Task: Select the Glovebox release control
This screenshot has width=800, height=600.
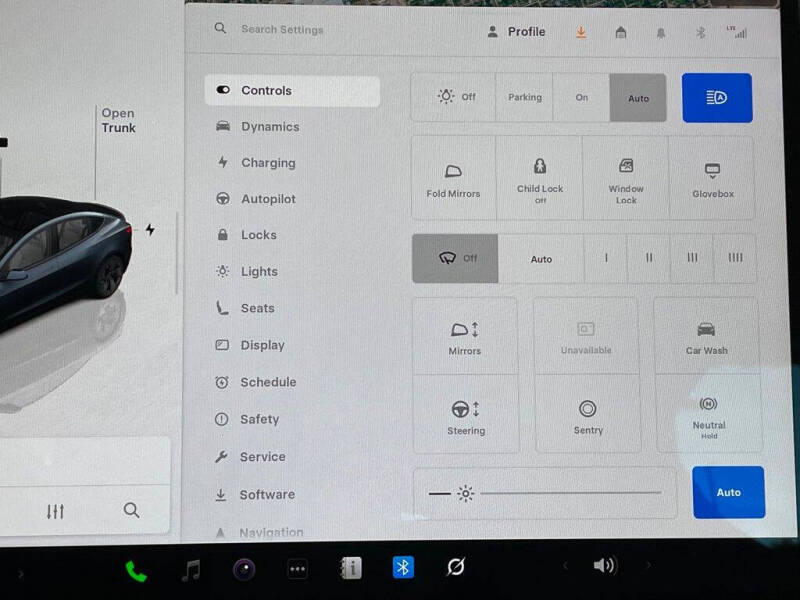Action: pos(712,178)
